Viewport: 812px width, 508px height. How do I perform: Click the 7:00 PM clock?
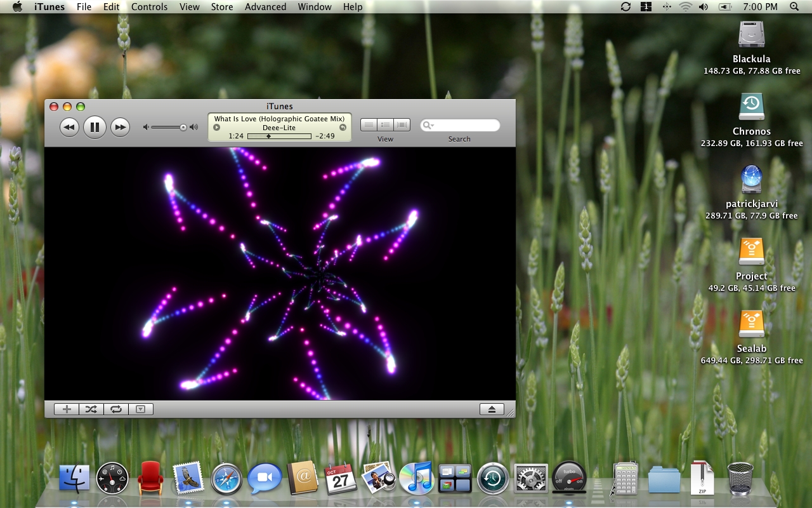point(760,7)
